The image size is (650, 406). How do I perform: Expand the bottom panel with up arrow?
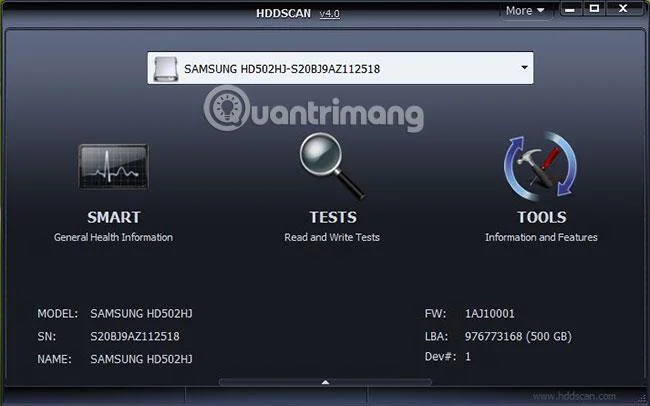(x=325, y=382)
